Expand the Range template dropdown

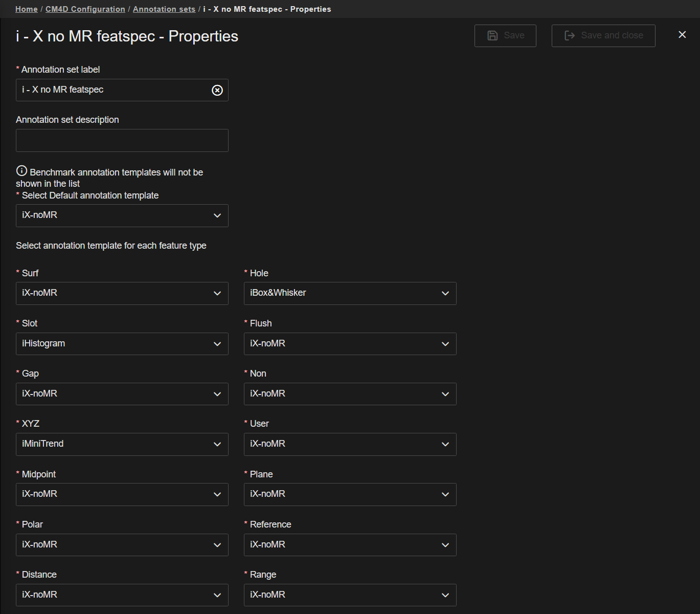(350, 595)
